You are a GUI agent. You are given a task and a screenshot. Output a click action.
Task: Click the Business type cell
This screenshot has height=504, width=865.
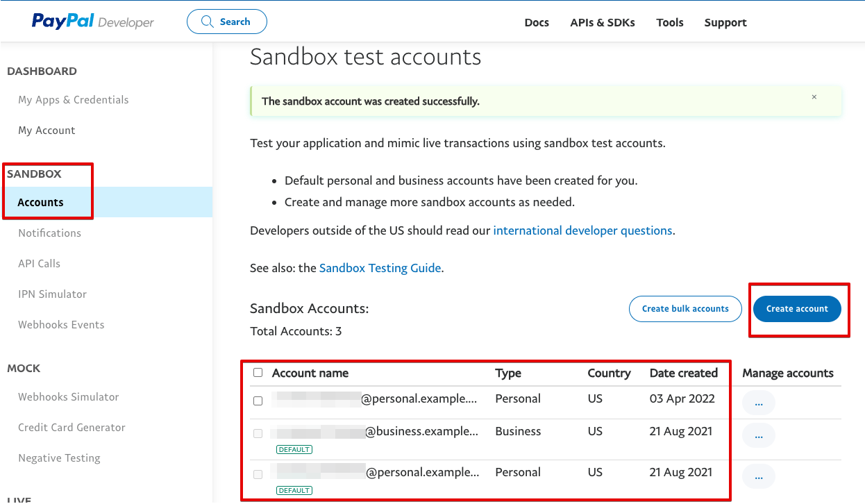(x=518, y=431)
